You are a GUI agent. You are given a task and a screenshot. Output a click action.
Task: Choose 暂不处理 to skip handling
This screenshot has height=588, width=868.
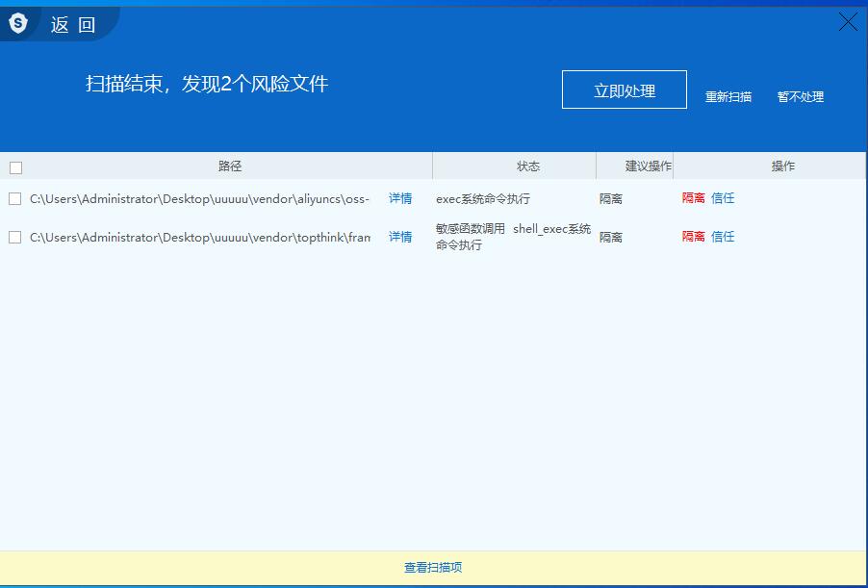click(x=801, y=97)
